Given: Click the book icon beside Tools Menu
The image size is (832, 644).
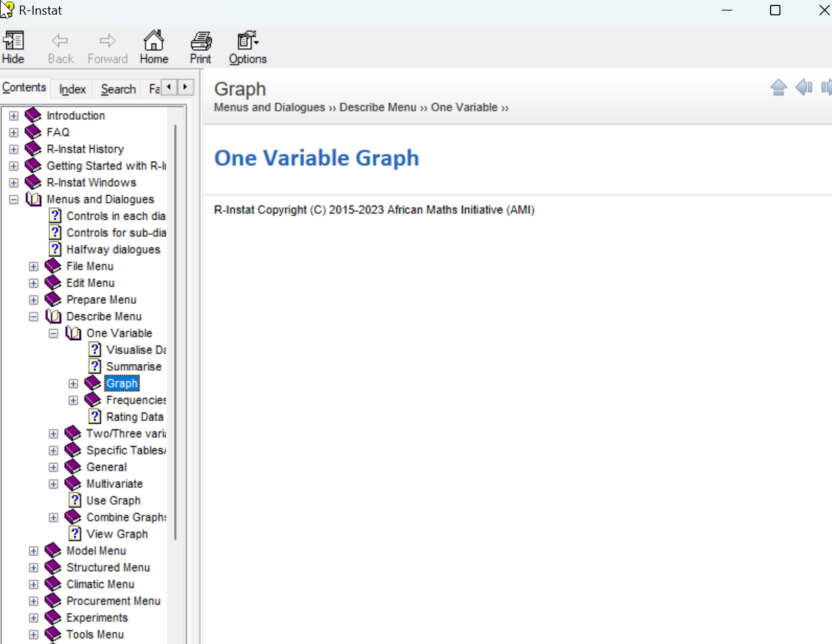Looking at the screenshot, I should 53,634.
